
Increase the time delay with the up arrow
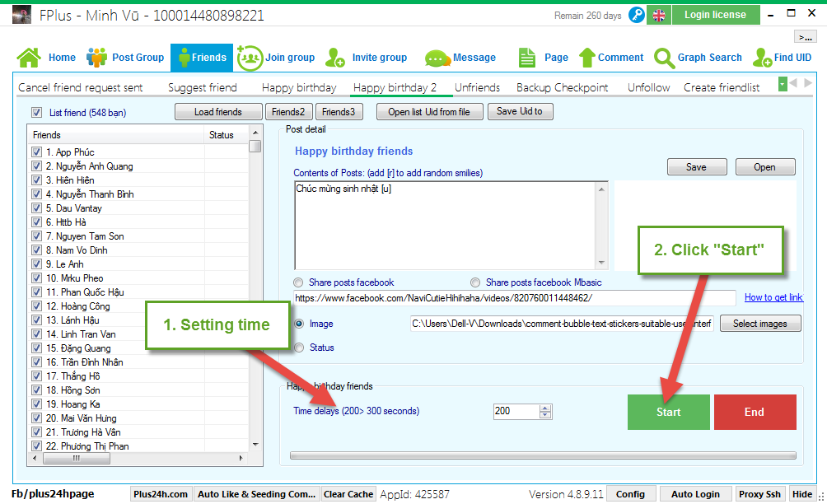[545, 408]
